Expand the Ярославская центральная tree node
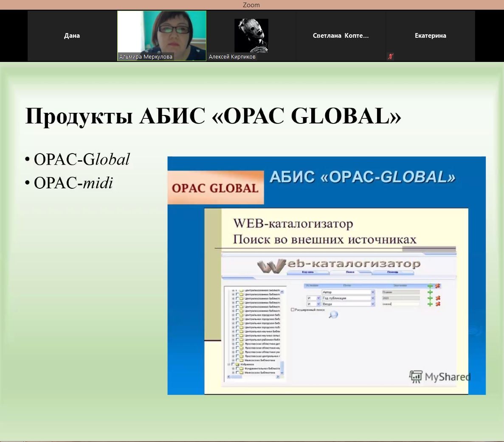Viewport: 504px width, 442px height. pyautogui.click(x=233, y=356)
